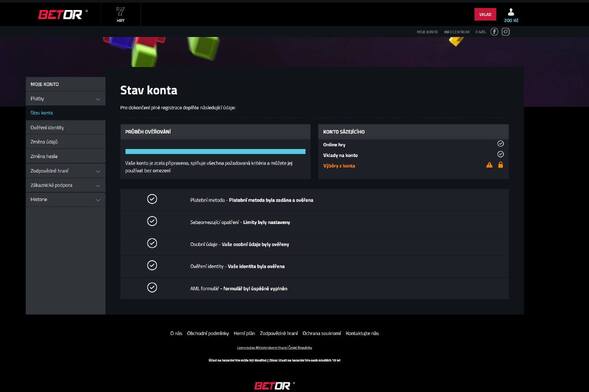The image size is (589, 392).
Task: Expand the Historie sidebar chevron
Action: pyautogui.click(x=98, y=200)
